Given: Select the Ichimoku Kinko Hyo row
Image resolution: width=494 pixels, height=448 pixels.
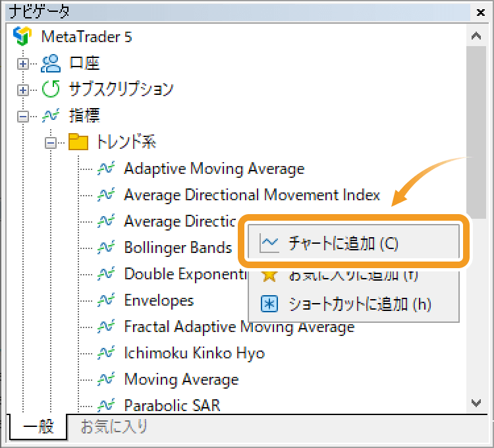Looking at the screenshot, I should click(194, 353).
